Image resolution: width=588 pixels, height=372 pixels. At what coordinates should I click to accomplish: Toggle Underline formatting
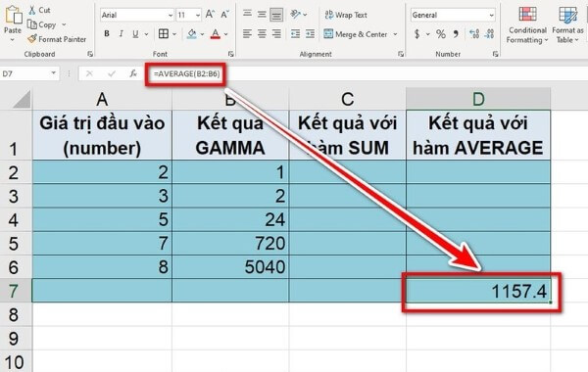(135, 34)
